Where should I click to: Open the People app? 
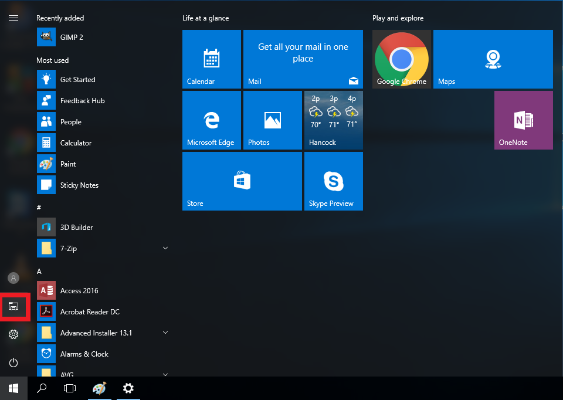tap(103, 122)
